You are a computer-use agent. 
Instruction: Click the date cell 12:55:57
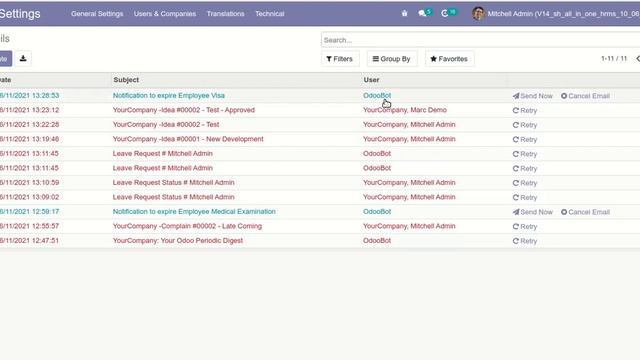pyautogui.click(x=29, y=226)
